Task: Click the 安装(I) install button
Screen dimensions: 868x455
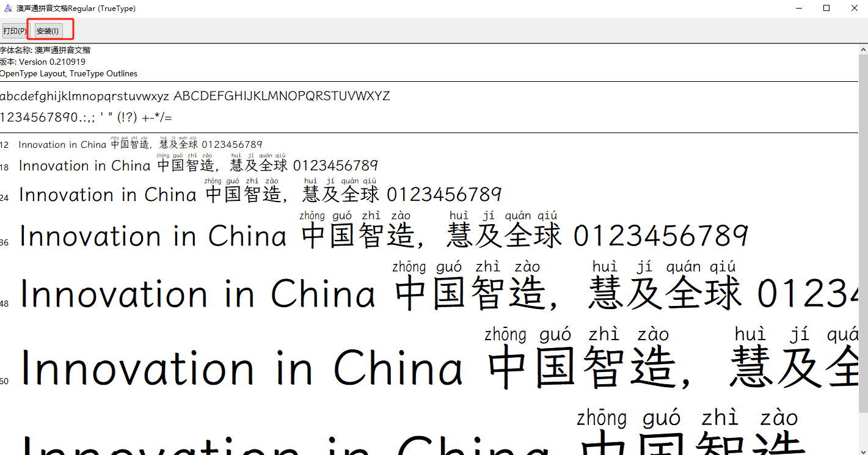Action: [48, 31]
